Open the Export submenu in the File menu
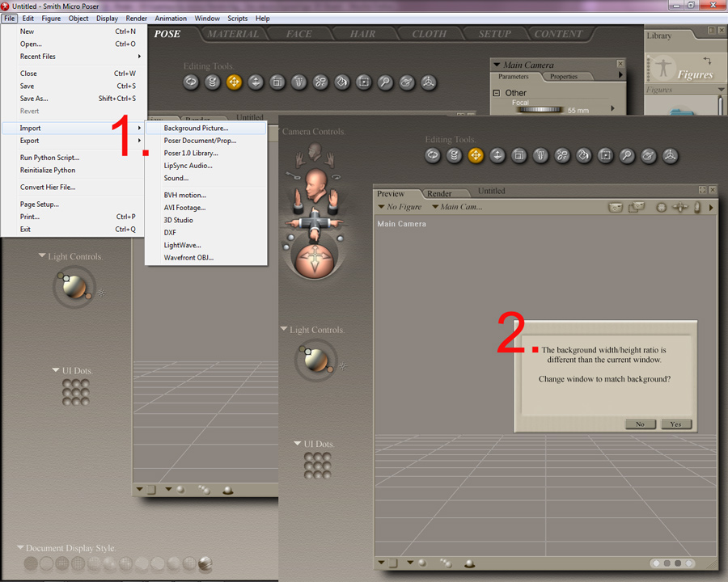This screenshot has width=728, height=582. [73, 141]
